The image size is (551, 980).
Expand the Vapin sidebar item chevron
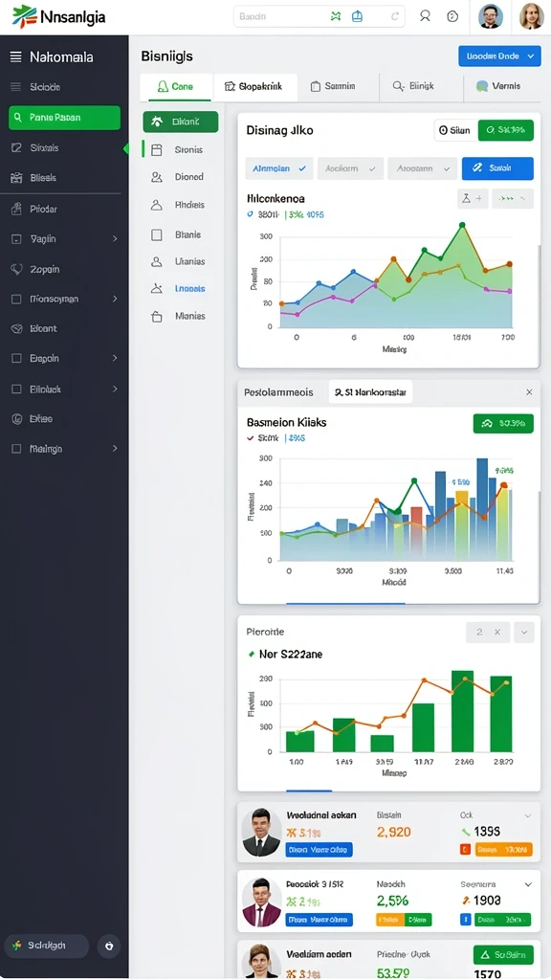[115, 238]
